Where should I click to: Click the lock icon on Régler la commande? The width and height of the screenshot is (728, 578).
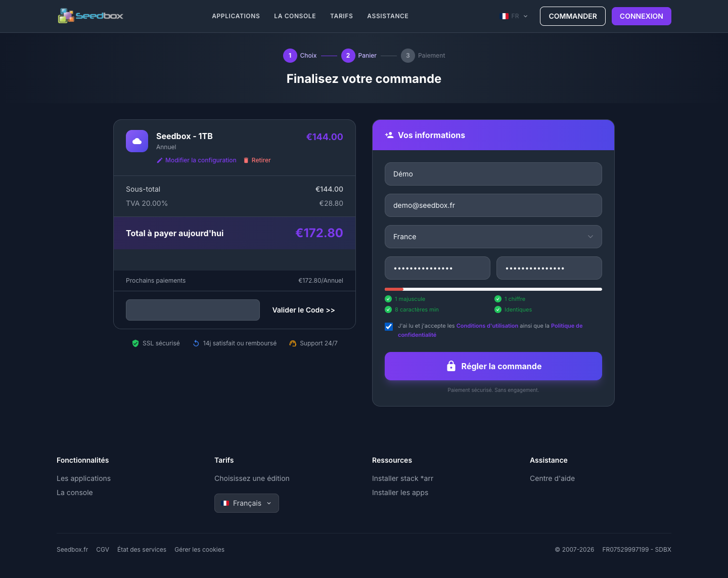click(451, 366)
